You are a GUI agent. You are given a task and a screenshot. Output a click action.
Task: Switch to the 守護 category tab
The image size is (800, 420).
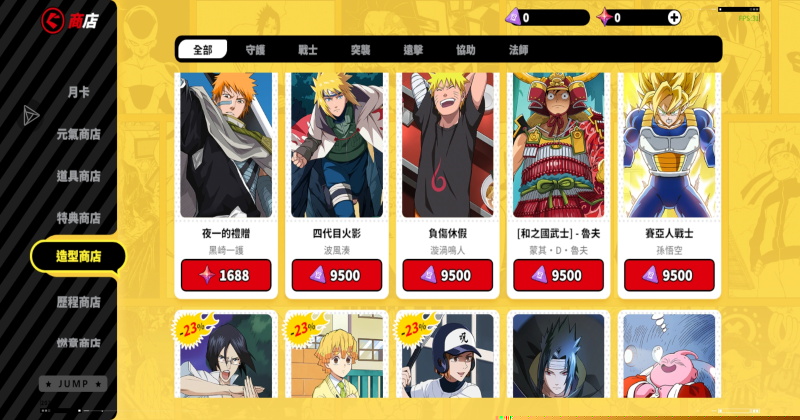point(255,50)
